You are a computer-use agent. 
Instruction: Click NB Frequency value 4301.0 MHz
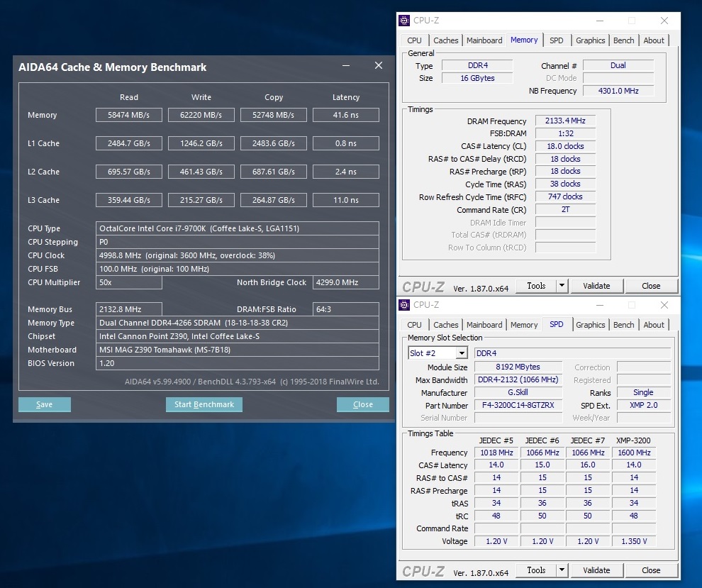tap(618, 91)
